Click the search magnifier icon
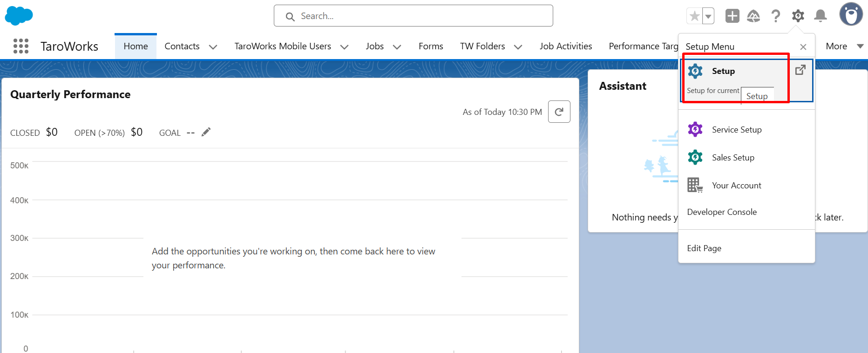Image resolution: width=868 pixels, height=353 pixels. point(290,17)
